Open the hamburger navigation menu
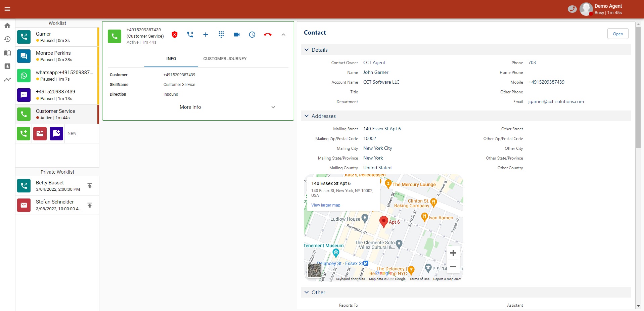 point(7,9)
